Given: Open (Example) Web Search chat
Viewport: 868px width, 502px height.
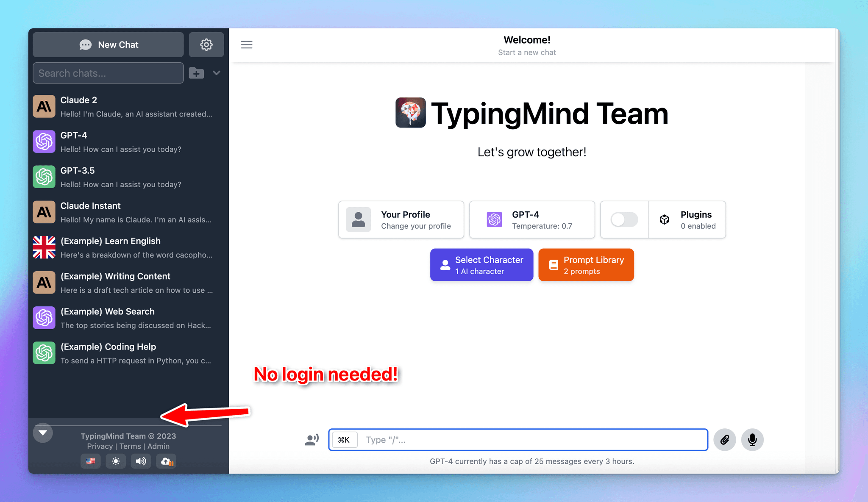Looking at the screenshot, I should (x=128, y=318).
